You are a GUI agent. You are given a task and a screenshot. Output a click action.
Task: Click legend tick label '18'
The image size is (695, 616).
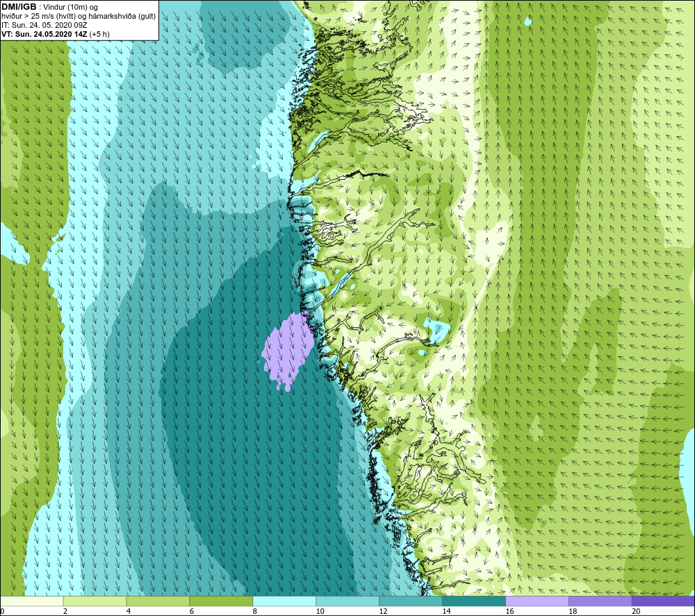pos(573,612)
